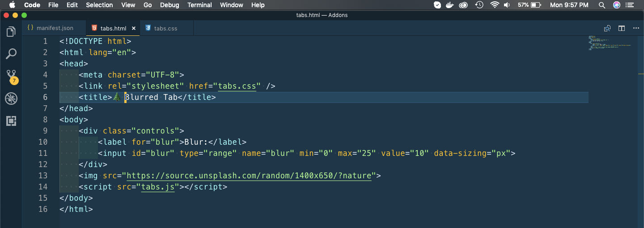This screenshot has height=228, width=644.
Task: Click the closing </div> tag on line 12
Action: (93, 164)
